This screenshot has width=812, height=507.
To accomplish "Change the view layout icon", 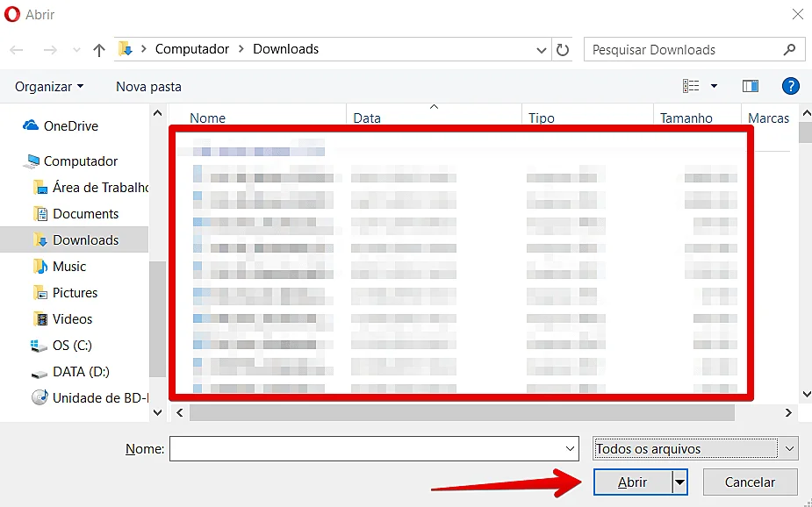I will 691,86.
